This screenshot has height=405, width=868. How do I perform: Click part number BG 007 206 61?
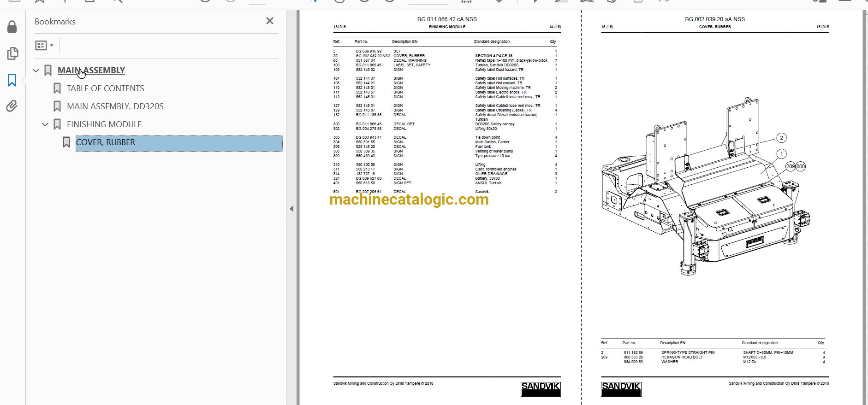pyautogui.click(x=369, y=192)
